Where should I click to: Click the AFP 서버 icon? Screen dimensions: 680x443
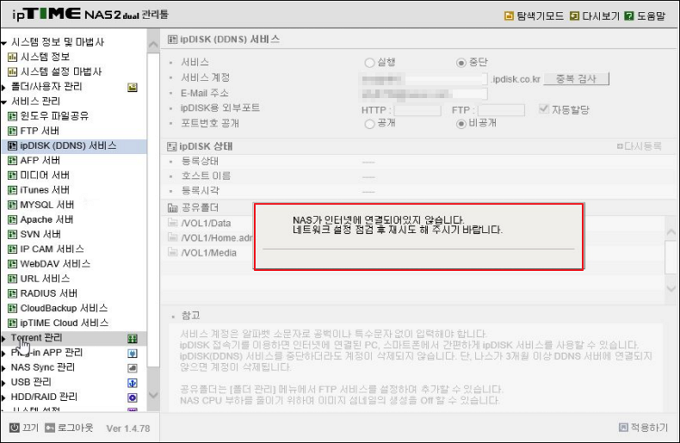tap(13, 160)
